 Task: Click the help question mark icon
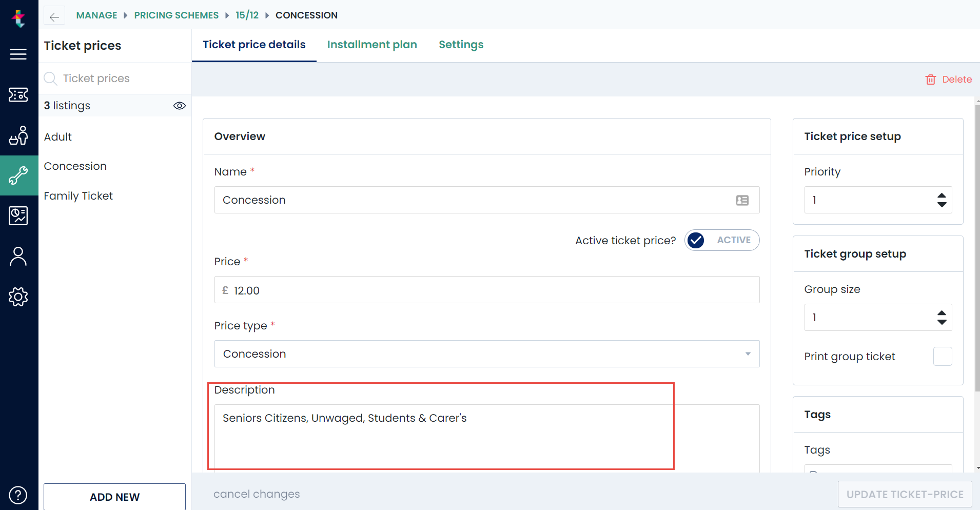pyautogui.click(x=18, y=495)
